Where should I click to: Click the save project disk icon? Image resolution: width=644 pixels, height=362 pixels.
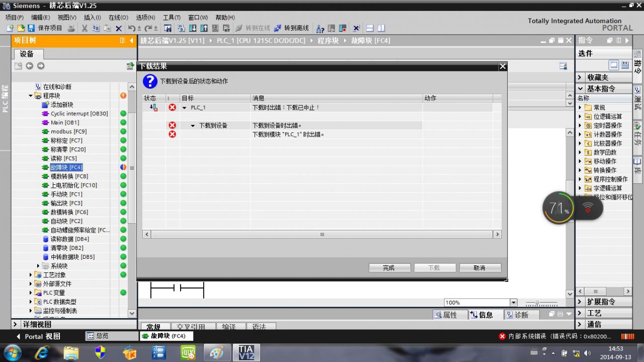(x=31, y=28)
